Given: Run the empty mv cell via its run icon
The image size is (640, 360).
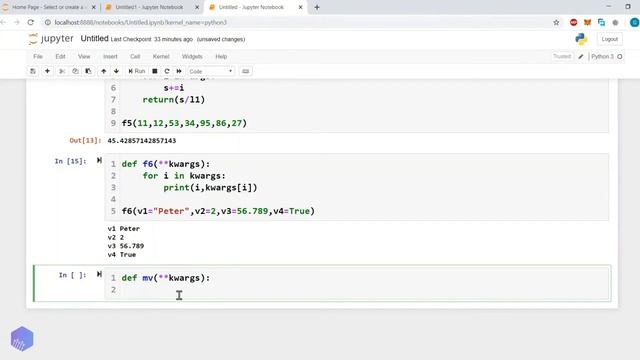Looking at the screenshot, I should (x=99, y=274).
